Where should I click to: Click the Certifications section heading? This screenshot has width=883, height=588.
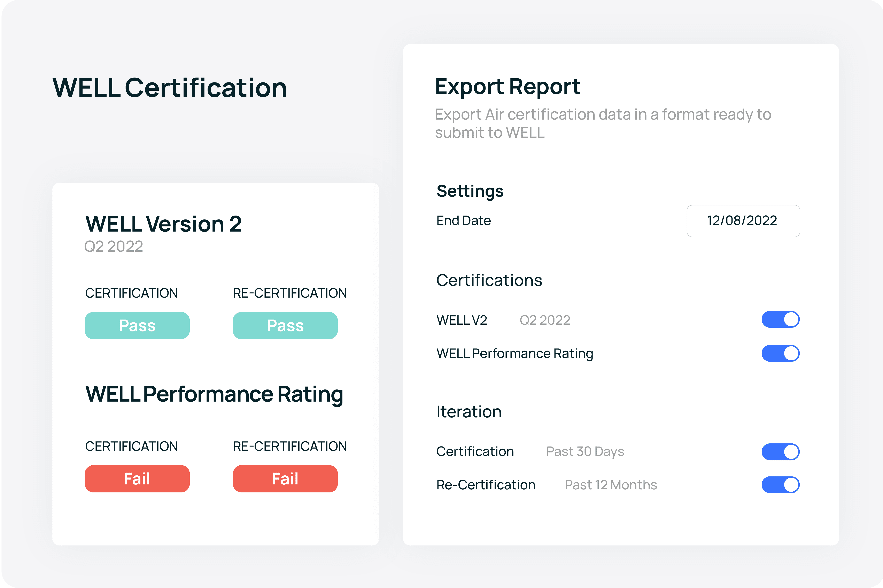pos(489,280)
